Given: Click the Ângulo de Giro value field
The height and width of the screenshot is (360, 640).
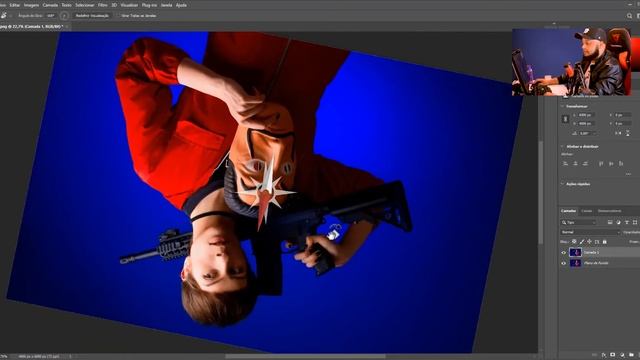Looking at the screenshot, I should [x=51, y=16].
